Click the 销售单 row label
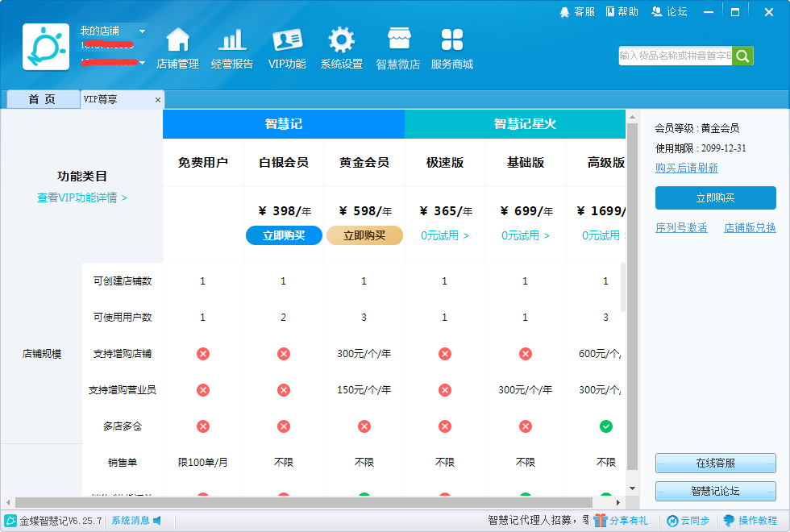The height and width of the screenshot is (532, 790). click(123, 463)
